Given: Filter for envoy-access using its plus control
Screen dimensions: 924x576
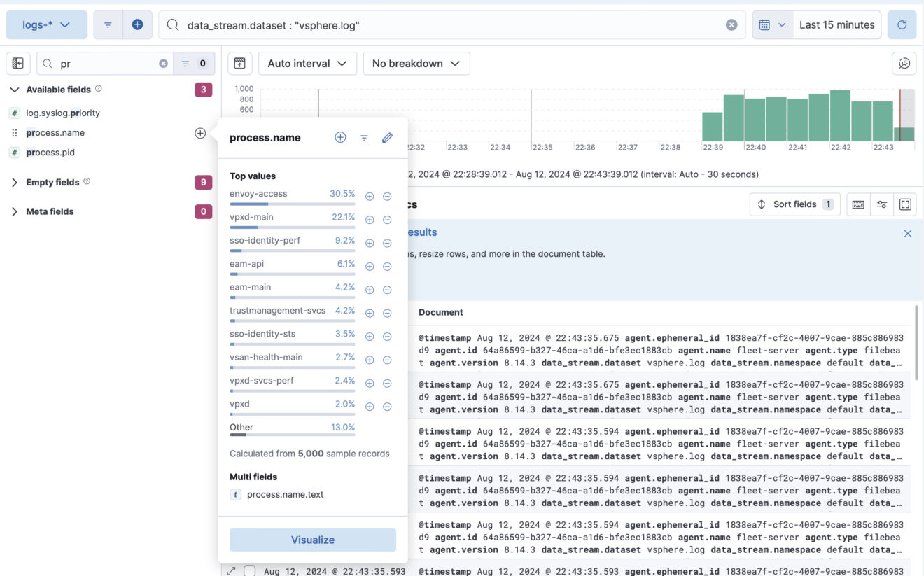Looking at the screenshot, I should pyautogui.click(x=370, y=196).
